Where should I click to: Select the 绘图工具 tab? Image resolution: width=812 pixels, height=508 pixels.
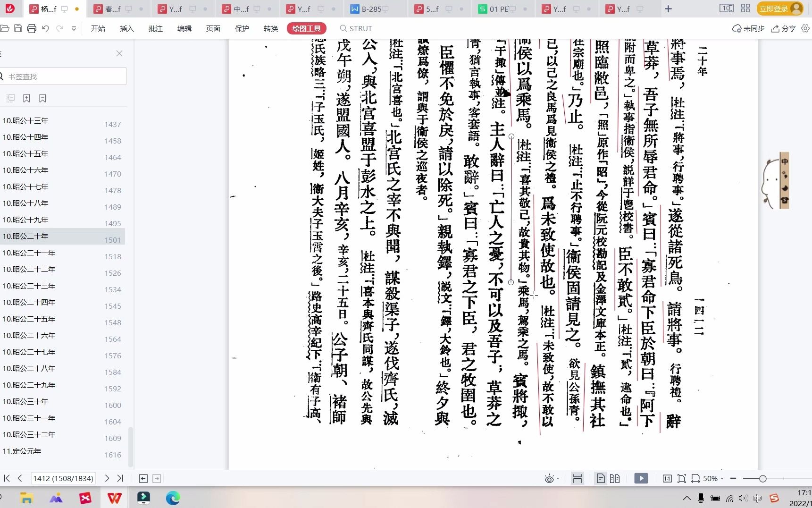pyautogui.click(x=307, y=28)
